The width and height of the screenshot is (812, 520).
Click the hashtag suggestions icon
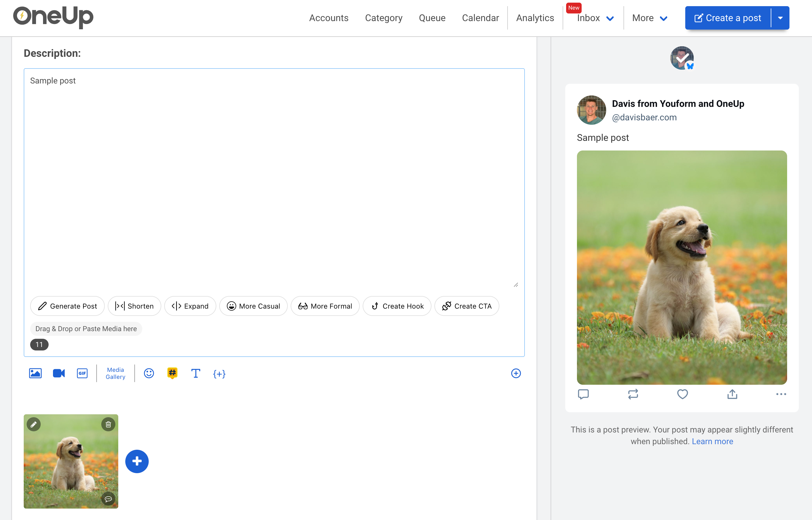pyautogui.click(x=172, y=373)
